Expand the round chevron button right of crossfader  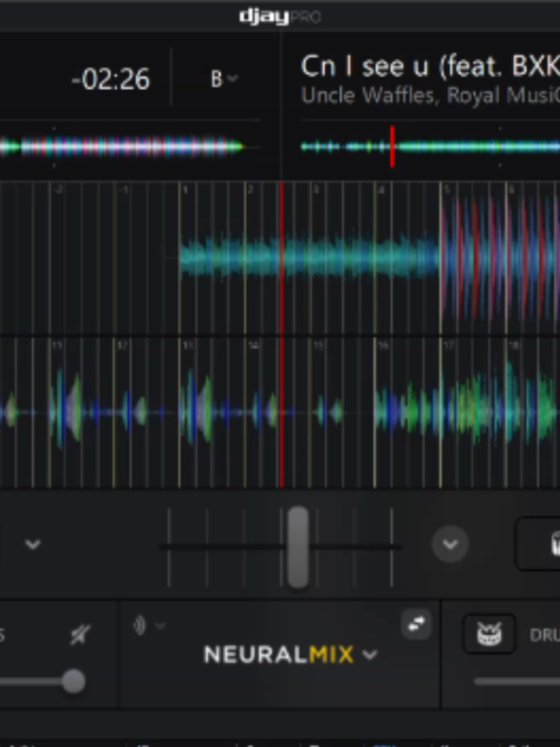[450, 544]
